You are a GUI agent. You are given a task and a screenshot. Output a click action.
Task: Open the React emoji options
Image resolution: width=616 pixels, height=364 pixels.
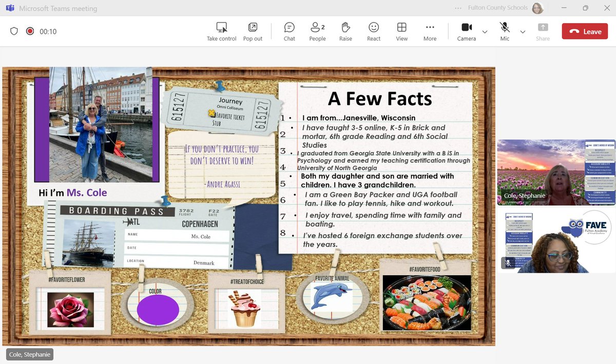374,31
